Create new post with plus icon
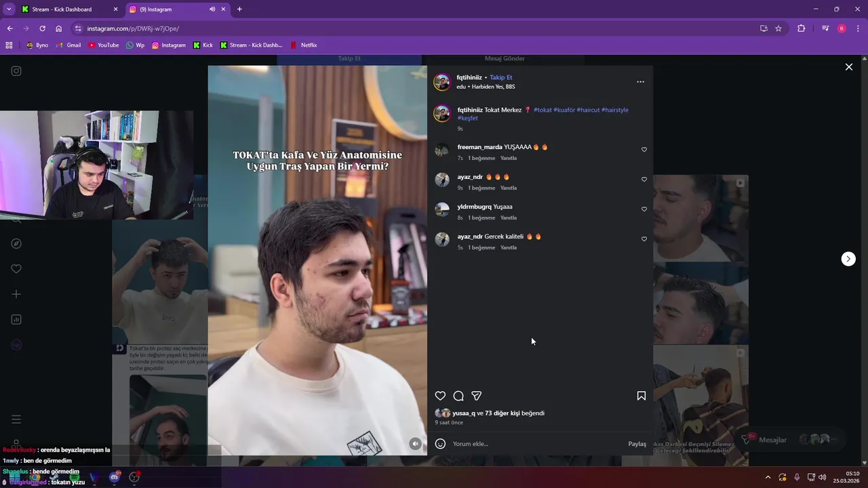The image size is (868, 488). [x=16, y=294]
